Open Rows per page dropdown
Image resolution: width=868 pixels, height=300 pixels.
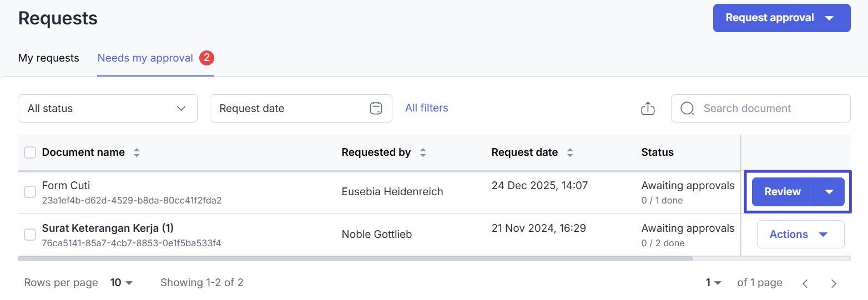122,283
